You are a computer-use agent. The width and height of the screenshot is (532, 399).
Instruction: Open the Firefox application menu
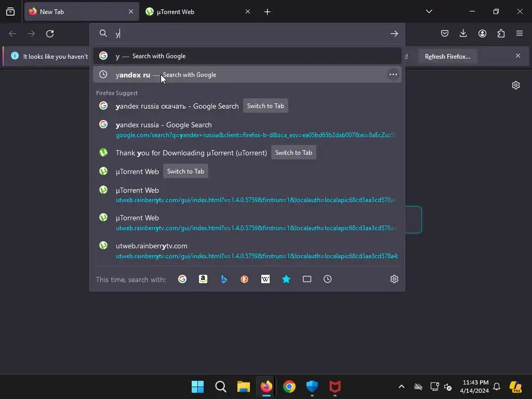click(x=520, y=33)
